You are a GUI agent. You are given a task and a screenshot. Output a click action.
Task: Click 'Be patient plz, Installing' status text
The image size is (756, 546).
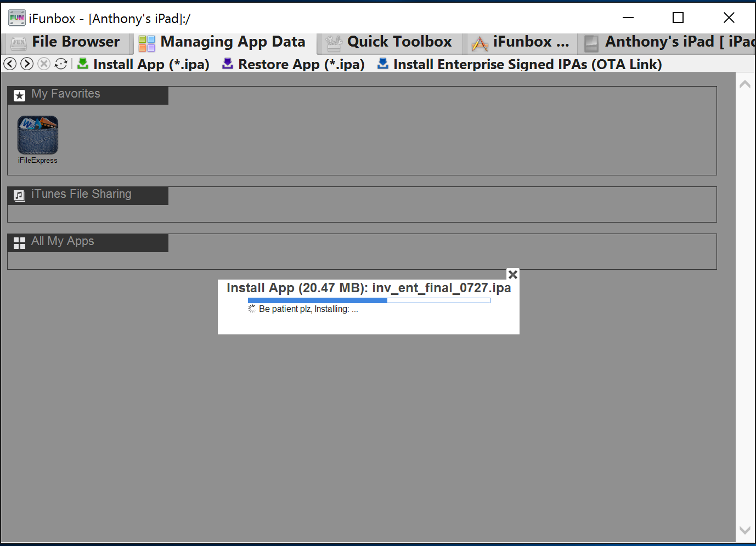pos(308,309)
